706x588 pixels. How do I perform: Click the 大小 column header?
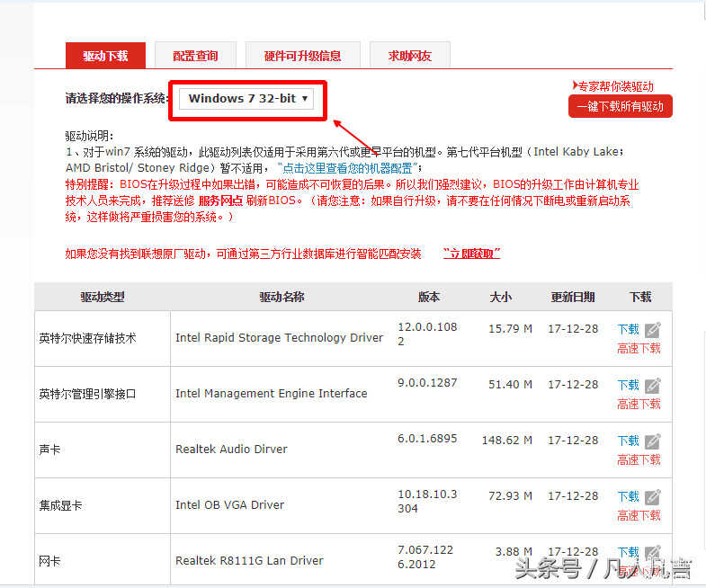click(x=501, y=298)
